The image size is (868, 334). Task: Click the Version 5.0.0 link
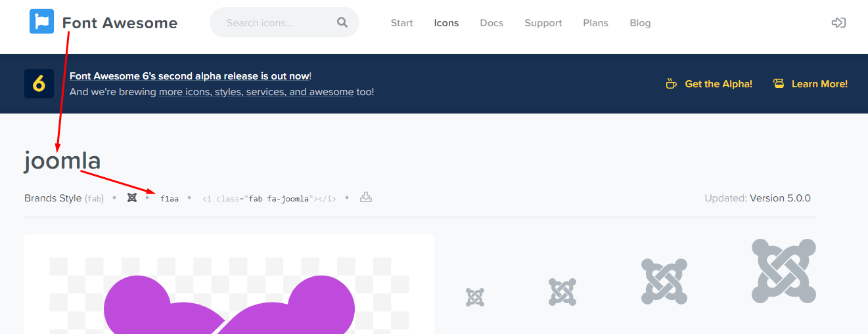pos(780,198)
